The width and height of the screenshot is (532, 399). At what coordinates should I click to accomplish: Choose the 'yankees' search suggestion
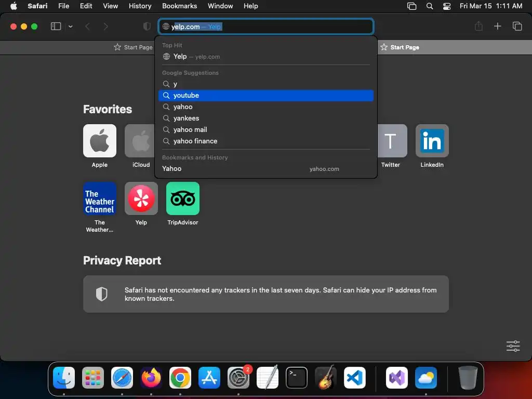coord(266,118)
